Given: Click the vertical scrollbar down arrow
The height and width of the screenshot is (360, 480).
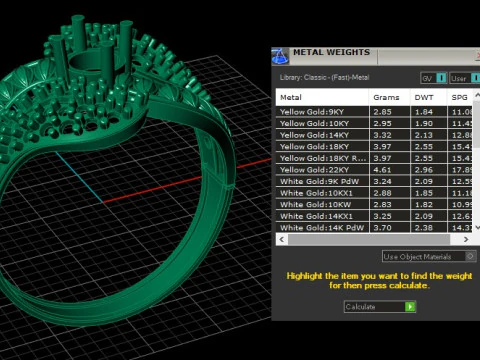Looking at the screenshot, I should click(477, 228).
